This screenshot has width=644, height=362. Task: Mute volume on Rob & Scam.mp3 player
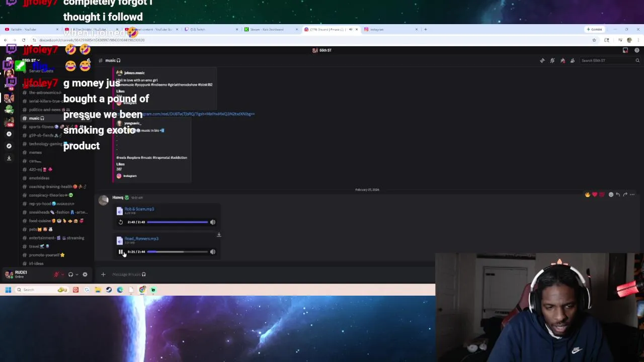click(x=213, y=222)
